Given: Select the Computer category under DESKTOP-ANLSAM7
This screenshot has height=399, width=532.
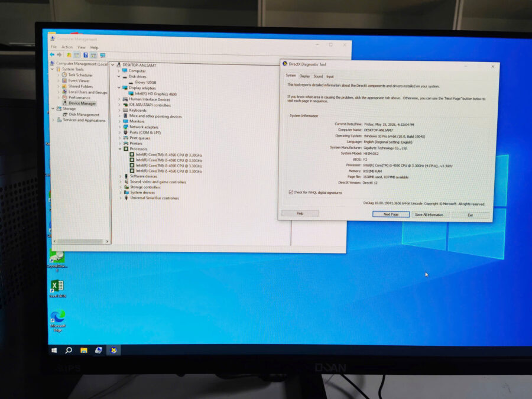Looking at the screenshot, I should [134, 71].
